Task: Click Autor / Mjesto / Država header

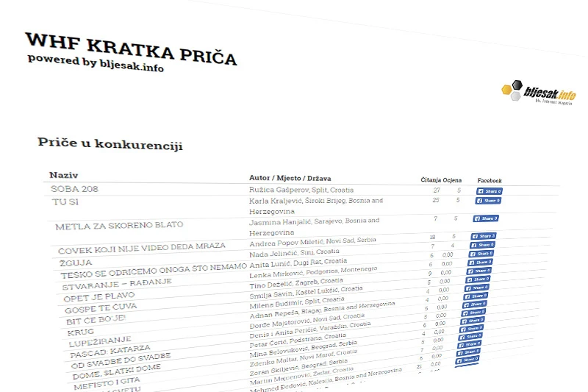Action: [290, 178]
